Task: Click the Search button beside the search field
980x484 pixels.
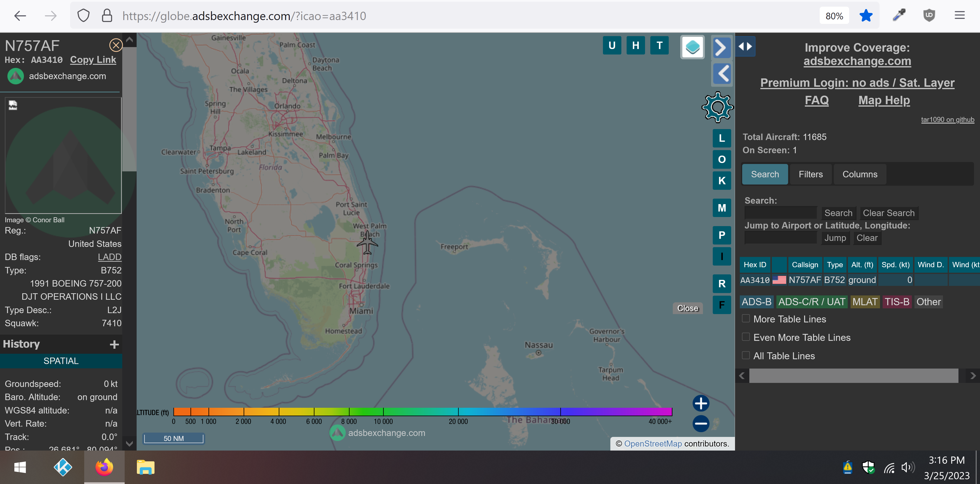Action: point(838,213)
